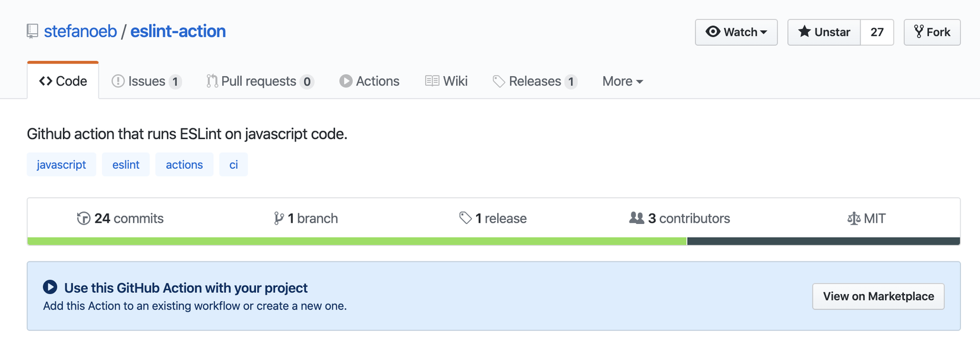Open the stefanoeb owner profile link
The width and height of the screenshot is (980, 344).
80,31
